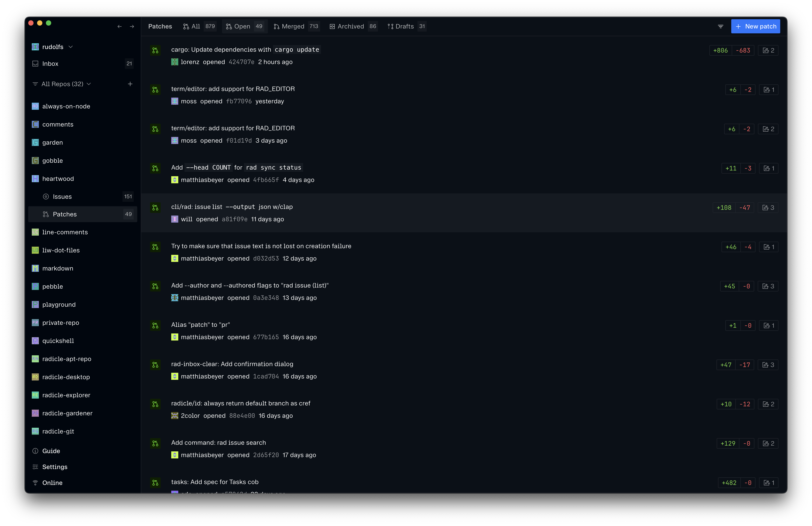Screen dimensions: 812x526
Task: Click the back navigation arrow
Action: coord(119,27)
